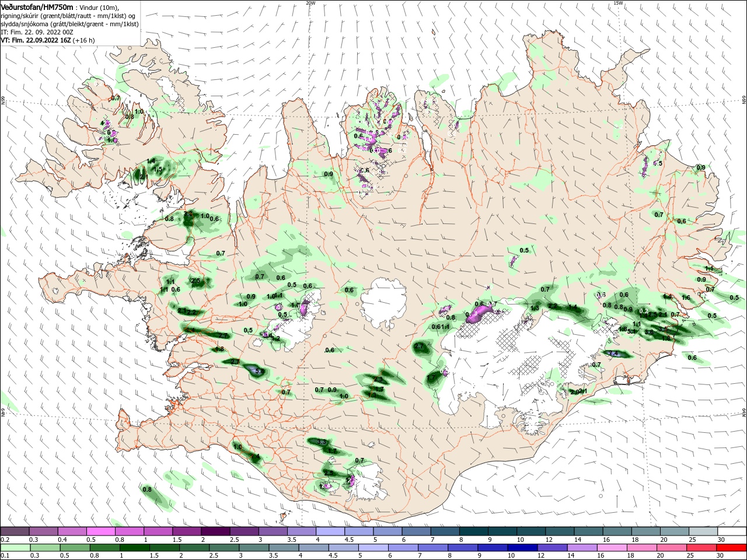This screenshot has width=747, height=560.
Task: Click the 'slydda/snjókoma' description line
Action: [69, 24]
